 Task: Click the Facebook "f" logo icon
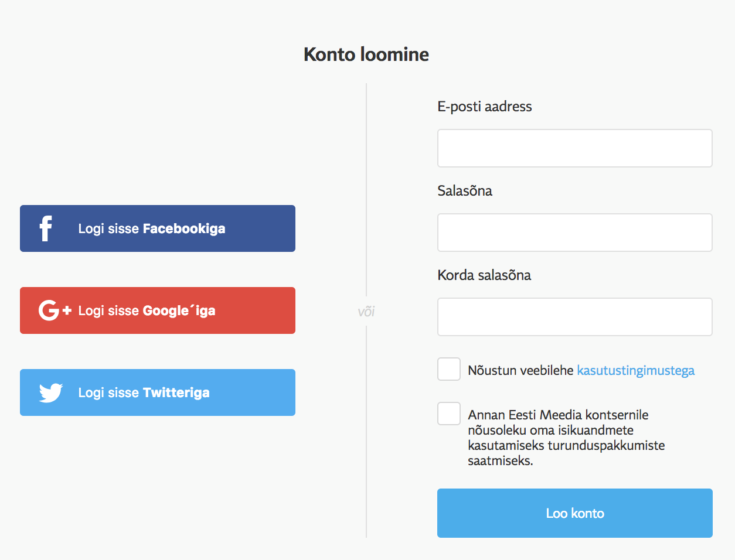(46, 228)
